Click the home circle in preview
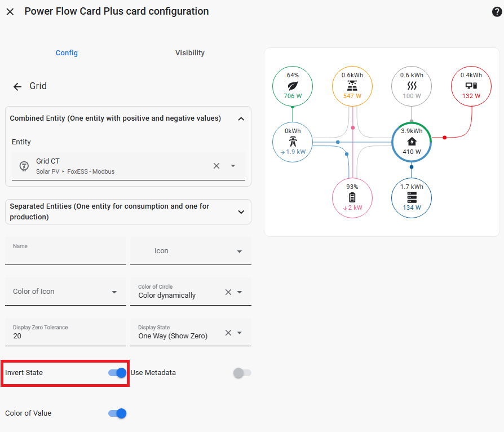Viewport: 504px width, 432px height. pos(412,142)
